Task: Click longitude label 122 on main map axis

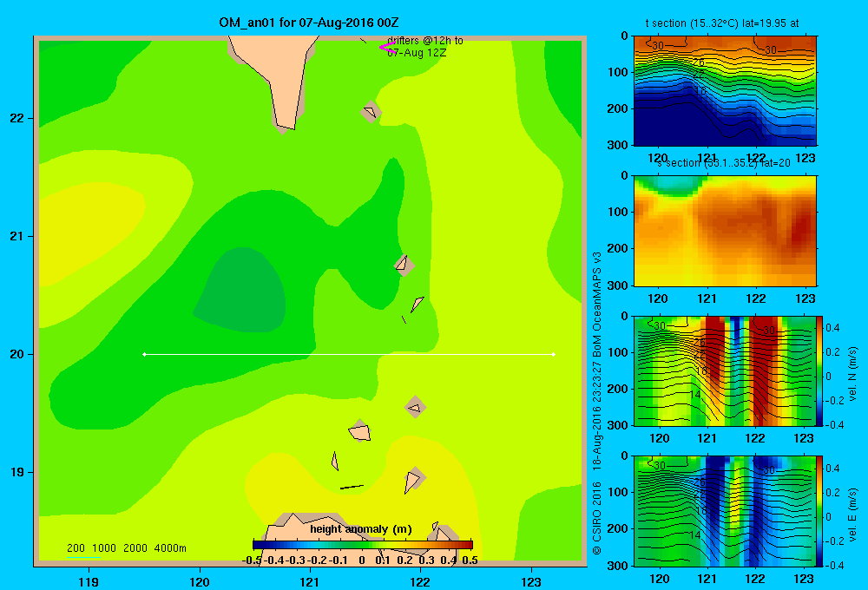Action: coord(421,581)
